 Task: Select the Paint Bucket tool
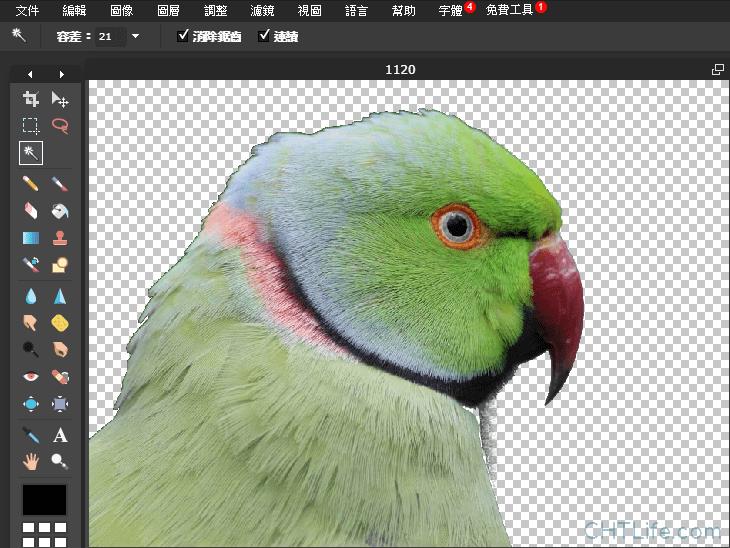(x=60, y=211)
